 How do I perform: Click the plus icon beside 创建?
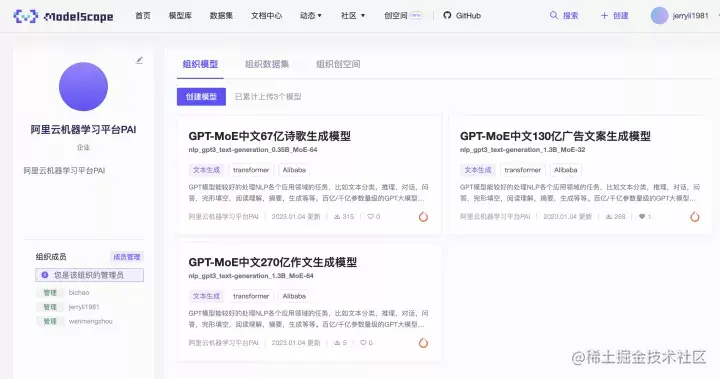[604, 16]
